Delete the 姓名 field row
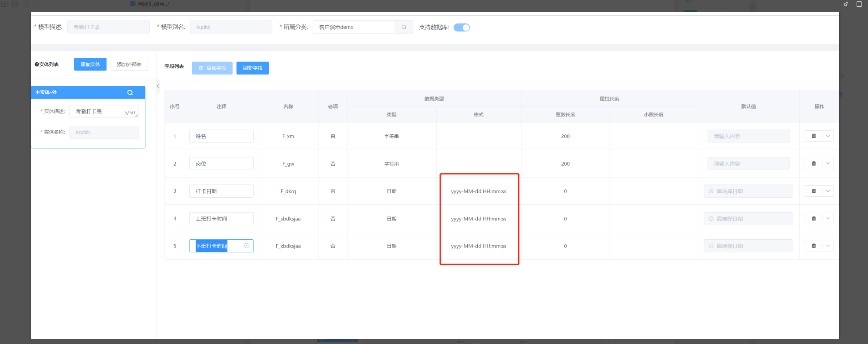Viewport: 868px width, 344px height. pyautogui.click(x=813, y=136)
